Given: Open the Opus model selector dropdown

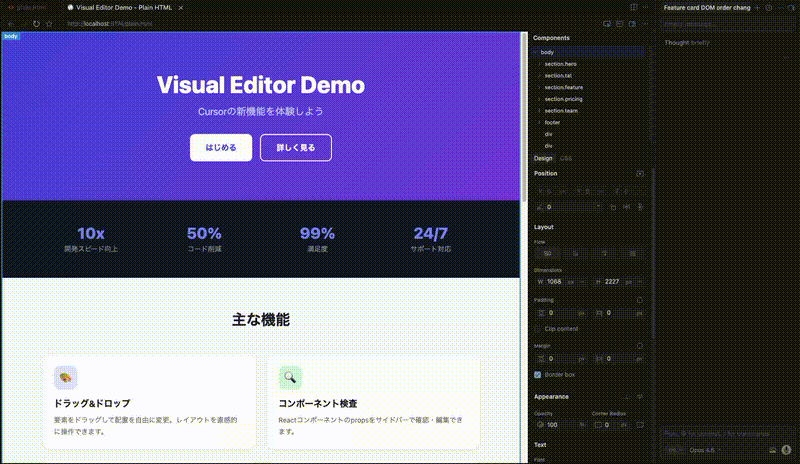Looking at the screenshot, I should 705,450.
